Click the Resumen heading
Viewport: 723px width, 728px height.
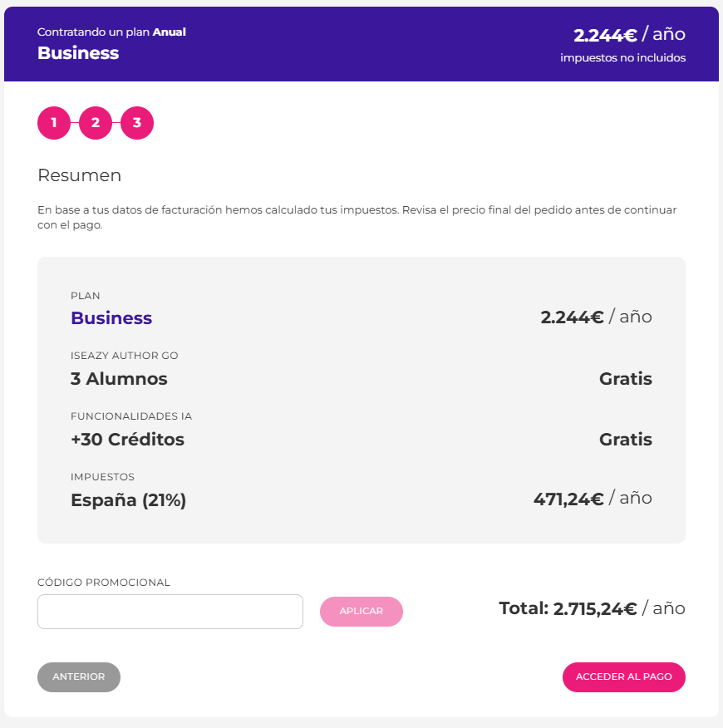pos(79,175)
